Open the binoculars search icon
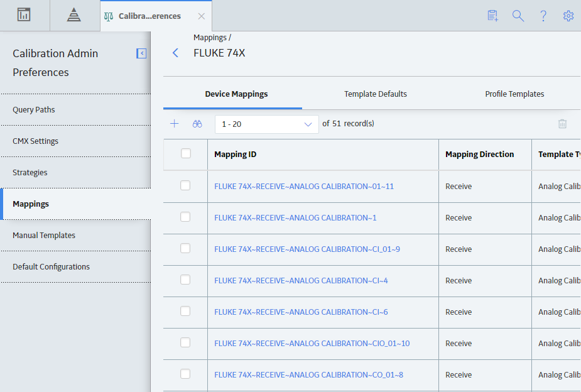581x392 pixels. click(x=197, y=124)
